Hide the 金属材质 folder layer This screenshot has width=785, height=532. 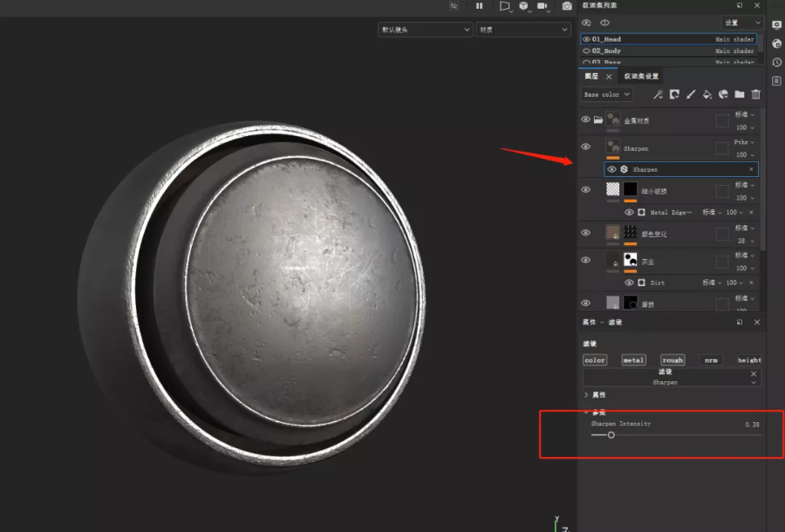click(x=585, y=119)
